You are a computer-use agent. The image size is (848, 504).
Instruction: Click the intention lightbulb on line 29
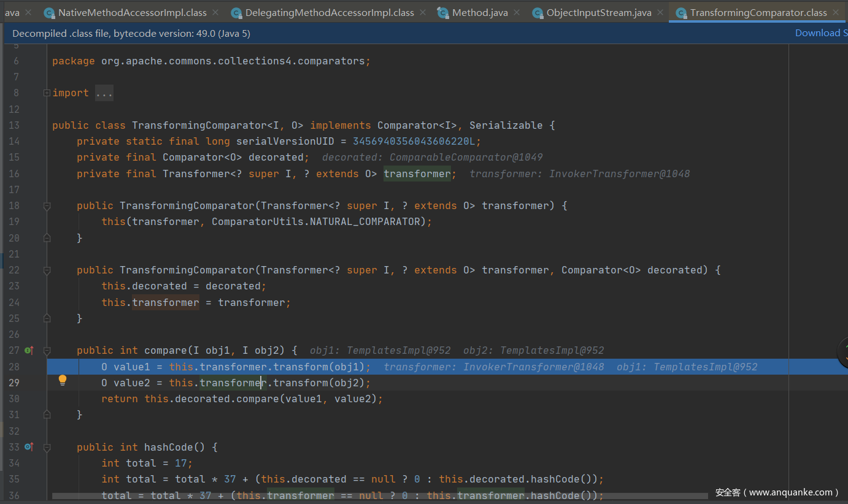[x=62, y=381]
